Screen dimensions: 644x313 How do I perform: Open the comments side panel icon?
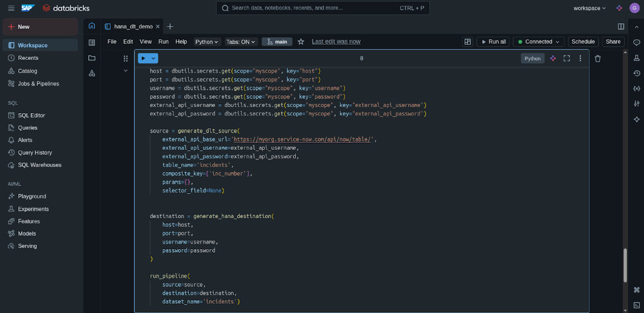point(637,42)
